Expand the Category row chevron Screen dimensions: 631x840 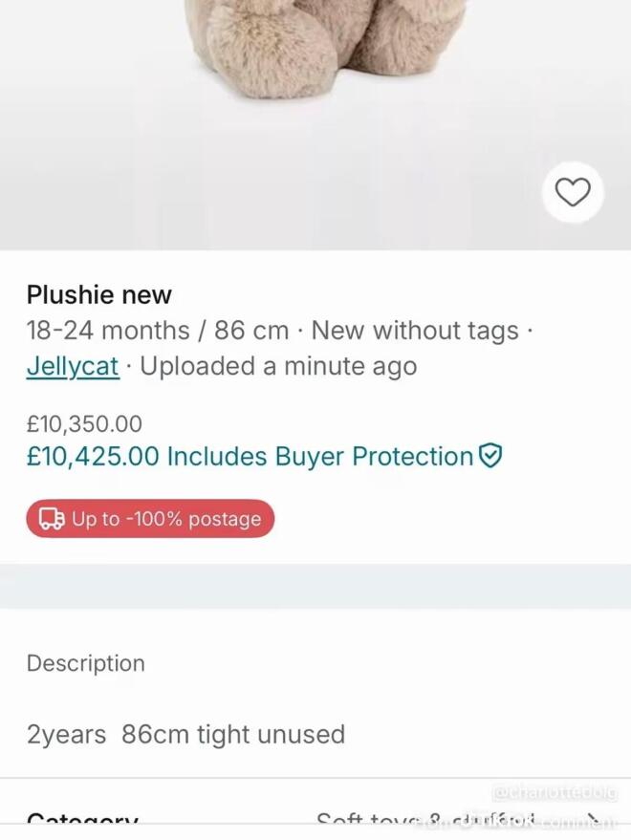click(593, 819)
